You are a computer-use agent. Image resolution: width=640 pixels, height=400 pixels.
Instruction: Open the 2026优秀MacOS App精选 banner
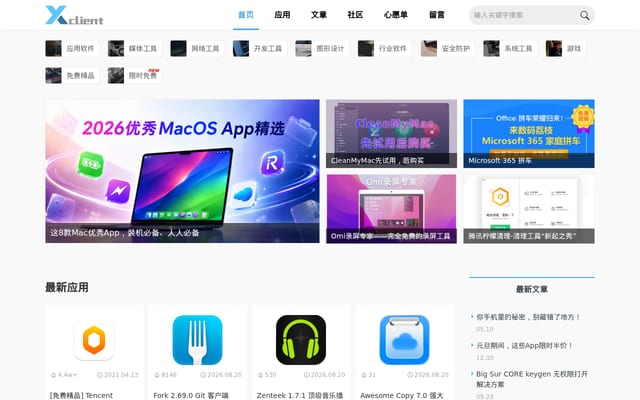pos(182,171)
